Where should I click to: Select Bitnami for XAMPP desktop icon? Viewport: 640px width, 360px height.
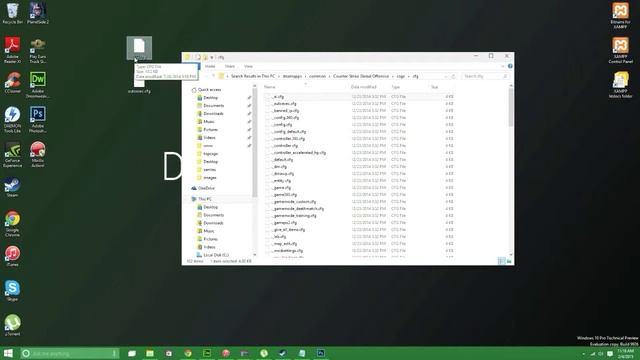coord(620,16)
